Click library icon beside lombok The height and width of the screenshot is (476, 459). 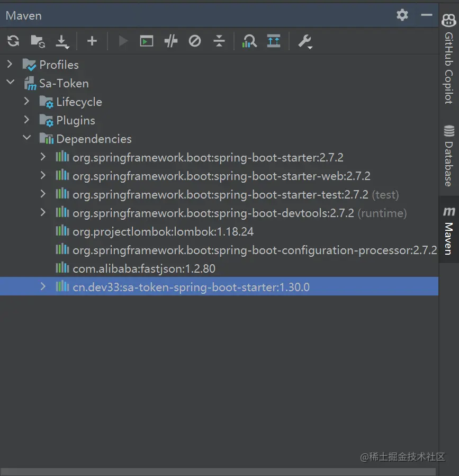pyautogui.click(x=62, y=231)
